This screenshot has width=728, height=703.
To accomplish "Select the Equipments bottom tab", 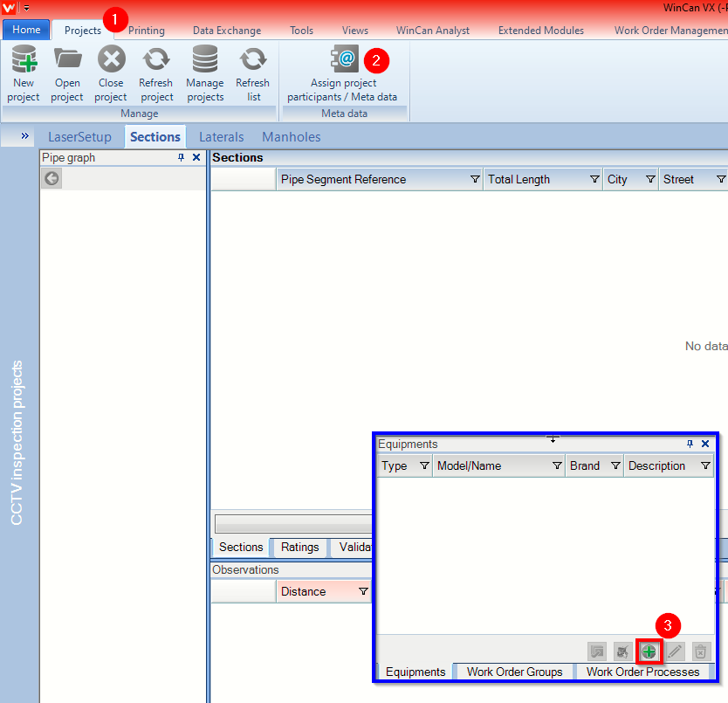I will 416,672.
